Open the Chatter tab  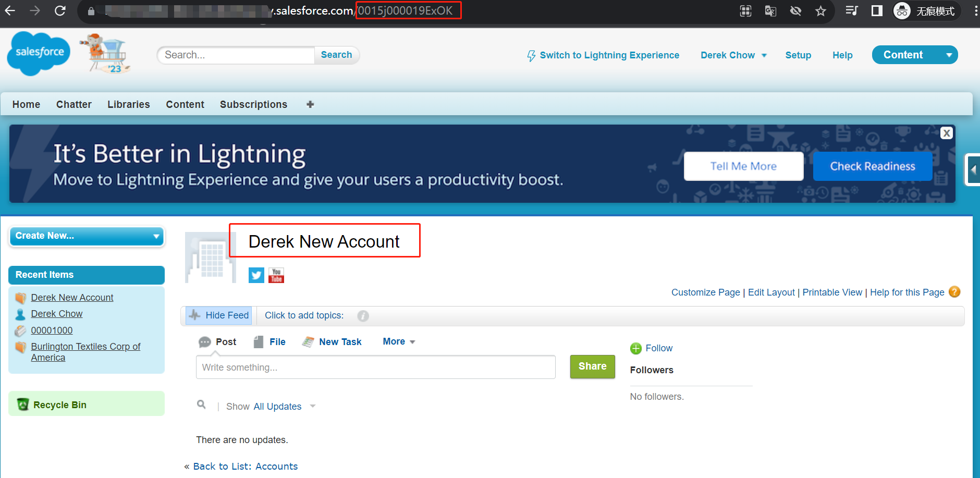pos(74,104)
